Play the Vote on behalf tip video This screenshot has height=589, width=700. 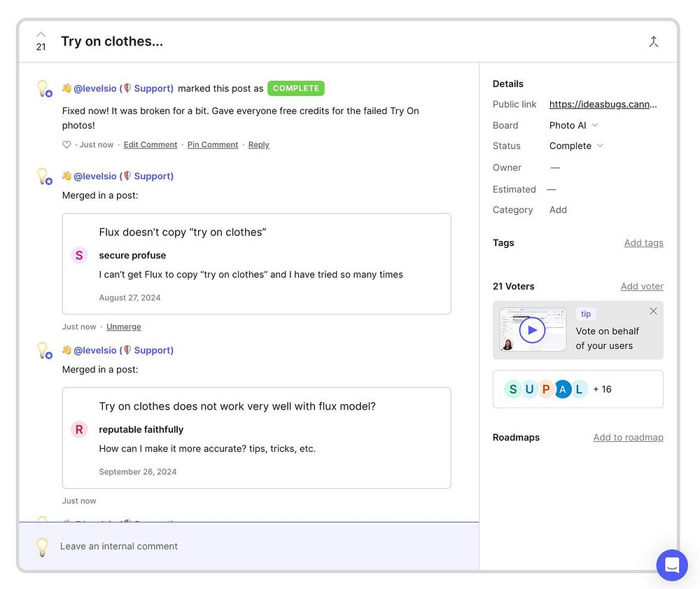[x=532, y=330]
